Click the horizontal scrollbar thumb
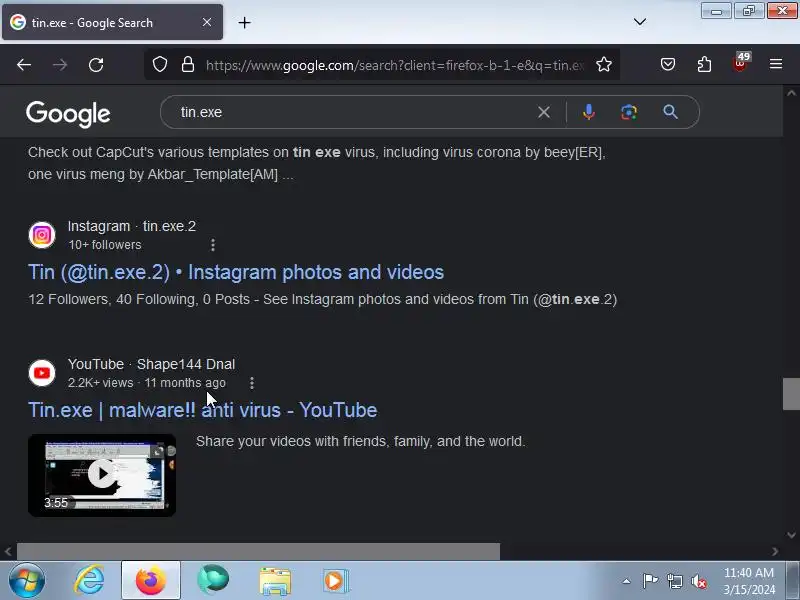Screen dimensions: 800x600 click(x=258, y=552)
